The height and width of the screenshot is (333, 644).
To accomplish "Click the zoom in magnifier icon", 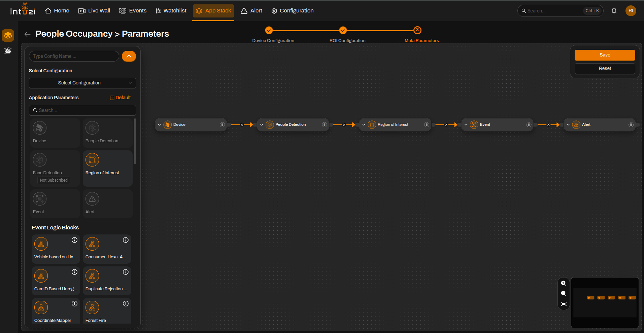I will pos(564,283).
